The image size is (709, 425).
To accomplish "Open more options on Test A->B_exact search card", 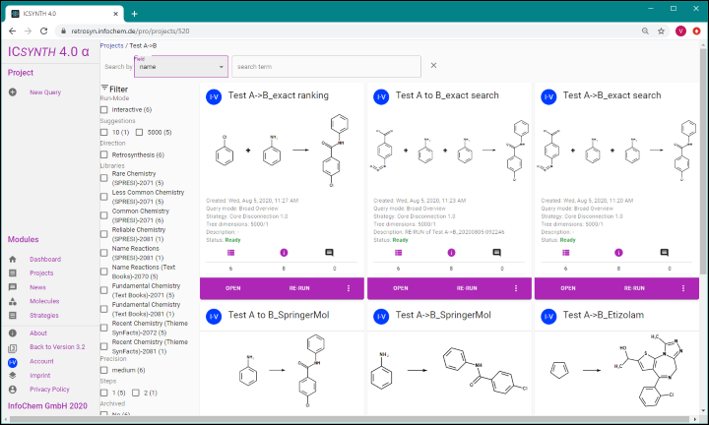I will [683, 288].
